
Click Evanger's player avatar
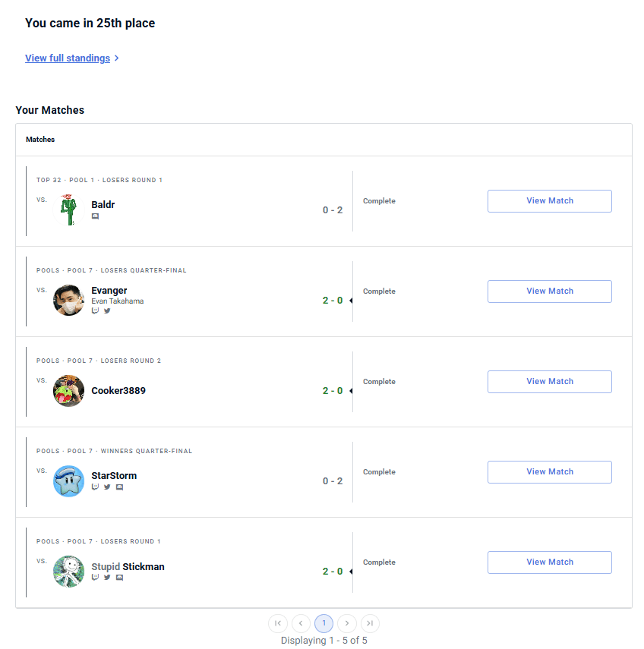click(x=68, y=301)
